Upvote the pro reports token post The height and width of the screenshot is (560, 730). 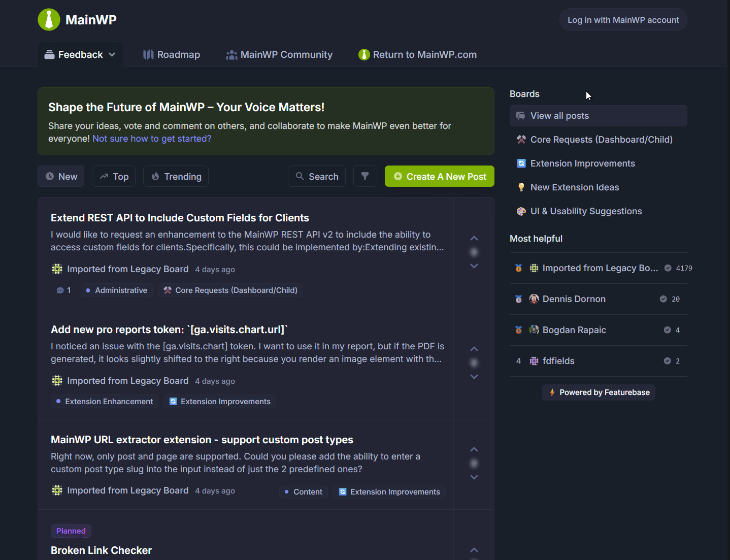pyautogui.click(x=474, y=349)
